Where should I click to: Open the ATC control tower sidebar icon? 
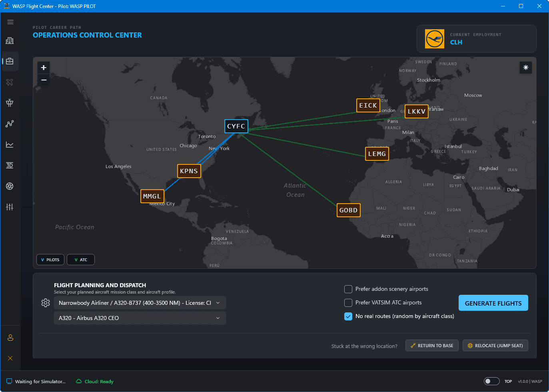coord(10,103)
